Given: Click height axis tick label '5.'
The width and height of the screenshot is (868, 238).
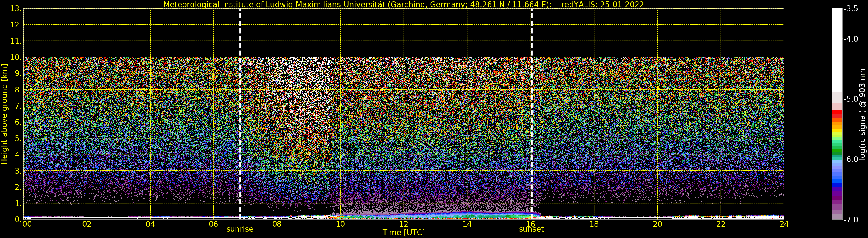Looking at the screenshot, I should [x=18, y=138].
